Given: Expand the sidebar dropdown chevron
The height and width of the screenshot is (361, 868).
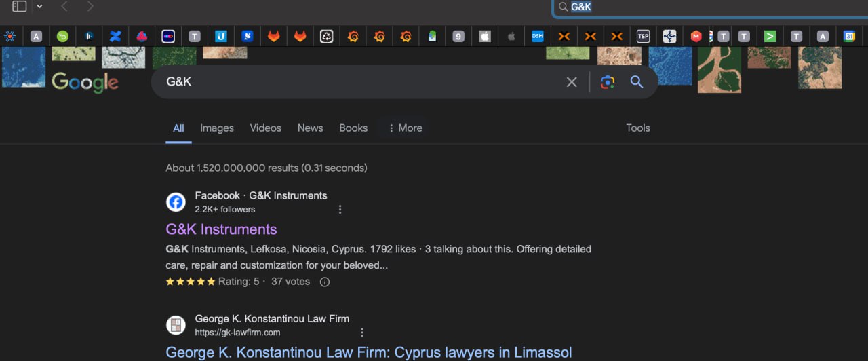Looking at the screenshot, I should click(x=39, y=7).
